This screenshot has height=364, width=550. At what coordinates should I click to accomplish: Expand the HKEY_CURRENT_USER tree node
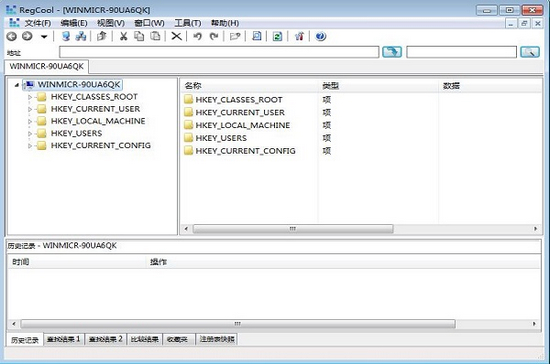coord(30,109)
